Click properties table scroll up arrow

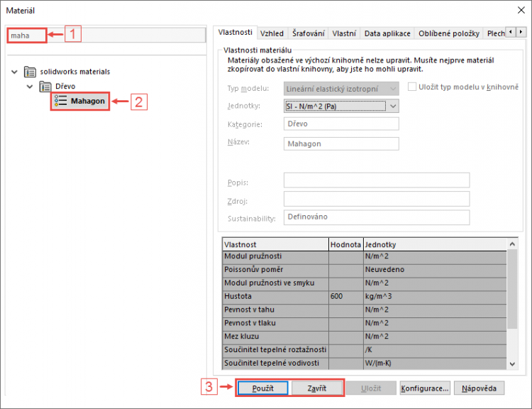pyautogui.click(x=512, y=244)
